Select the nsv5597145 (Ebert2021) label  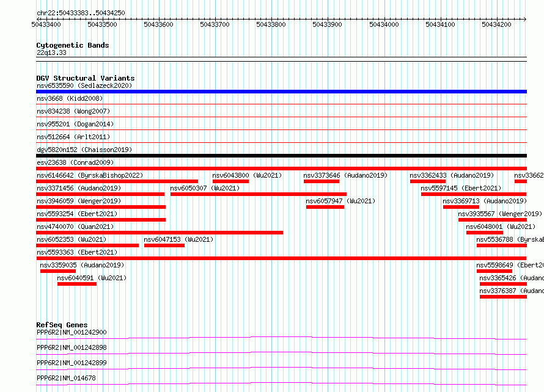pyautogui.click(x=461, y=188)
